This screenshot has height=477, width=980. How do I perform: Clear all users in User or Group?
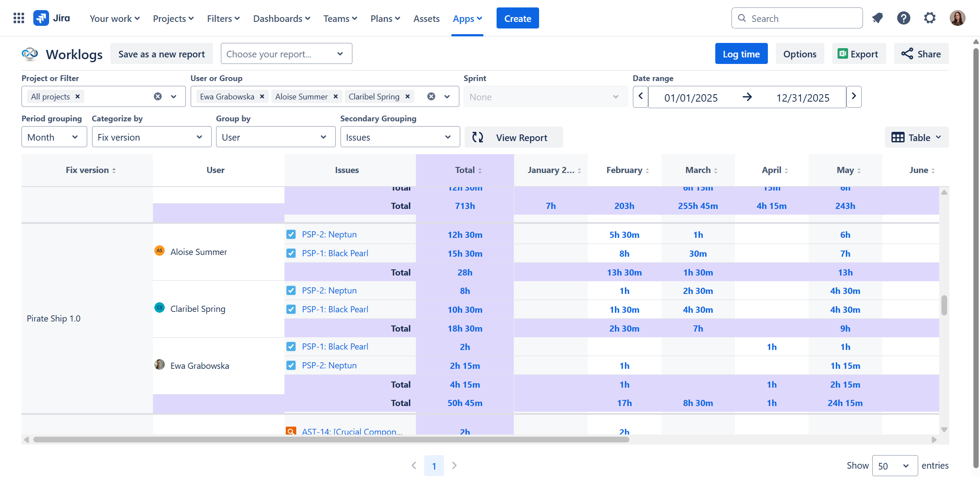pos(431,96)
